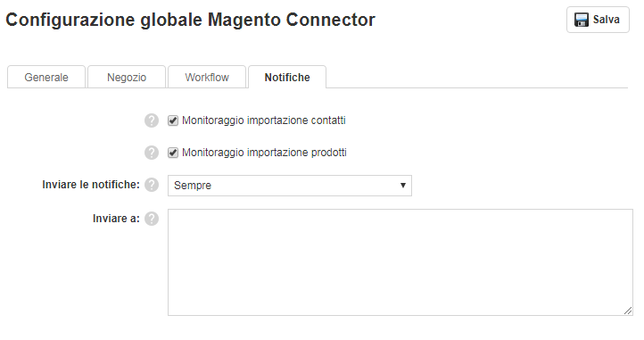This screenshot has height=340, width=644.
Task: Uncheck Monitoraggio importazione prodotti checkbox
Action: (173, 153)
